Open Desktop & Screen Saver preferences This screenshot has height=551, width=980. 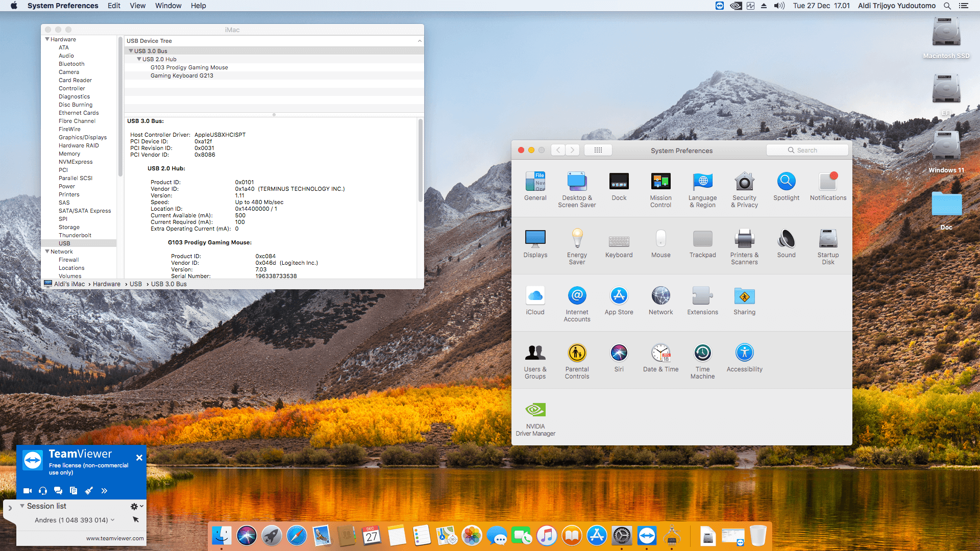(577, 190)
